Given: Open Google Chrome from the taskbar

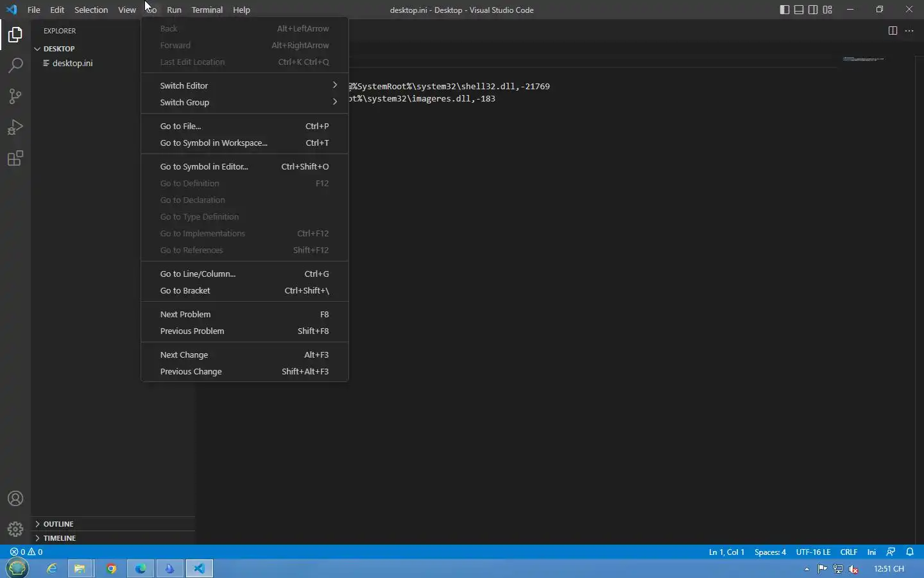Looking at the screenshot, I should coord(111,568).
